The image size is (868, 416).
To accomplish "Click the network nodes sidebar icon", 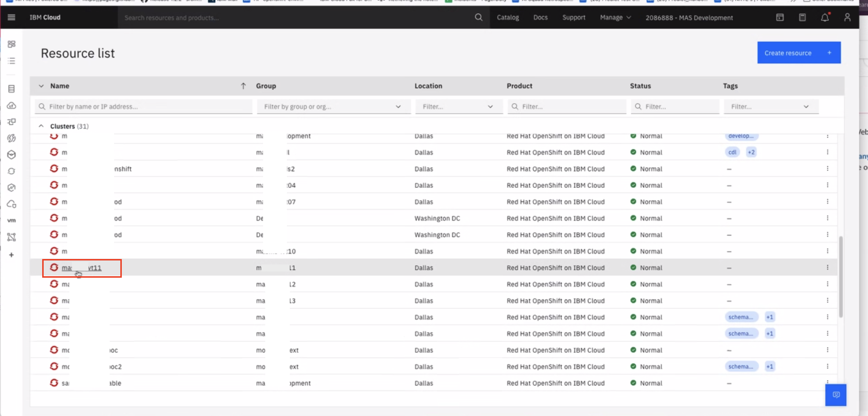I will click(11, 237).
